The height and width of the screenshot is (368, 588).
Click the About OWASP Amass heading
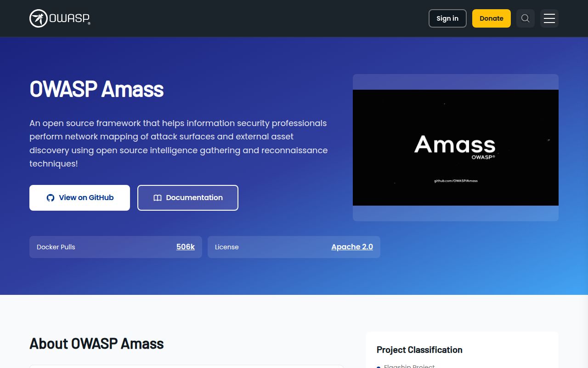coord(96,344)
